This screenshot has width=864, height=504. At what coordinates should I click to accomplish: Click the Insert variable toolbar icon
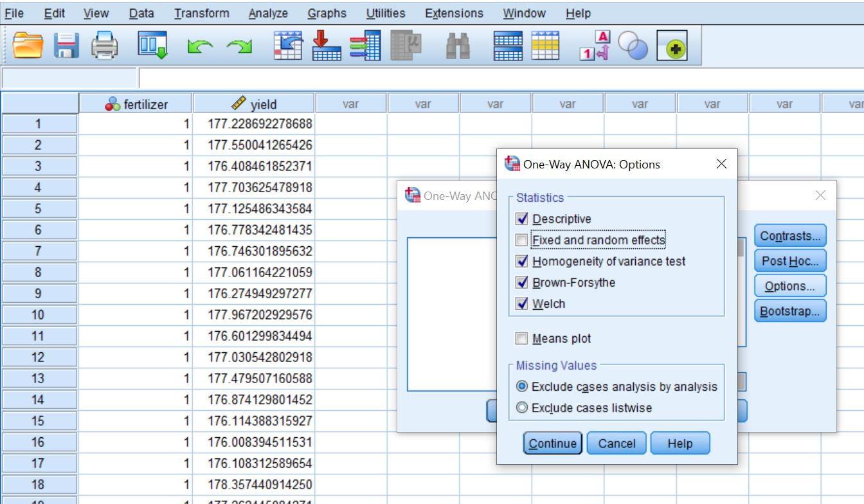tap(545, 47)
